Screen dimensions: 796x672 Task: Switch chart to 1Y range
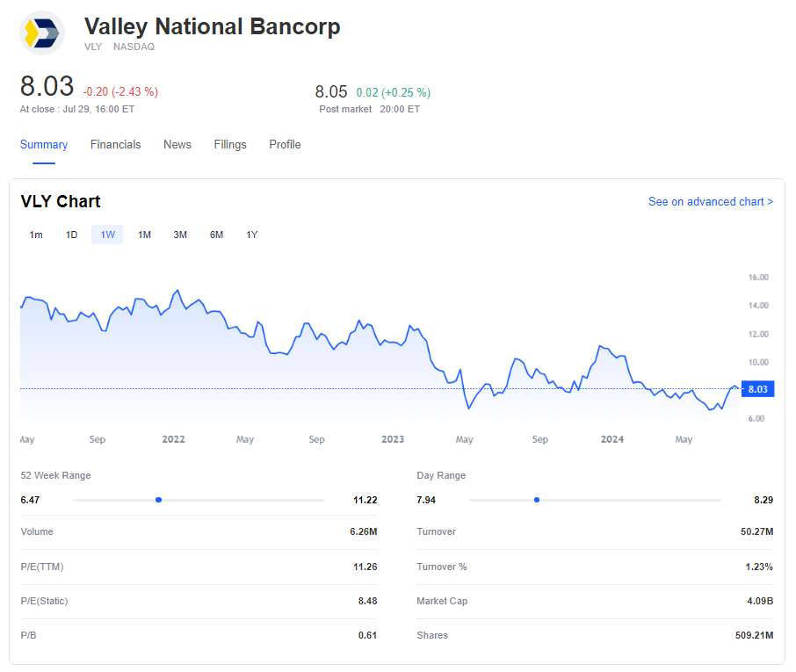pos(252,235)
